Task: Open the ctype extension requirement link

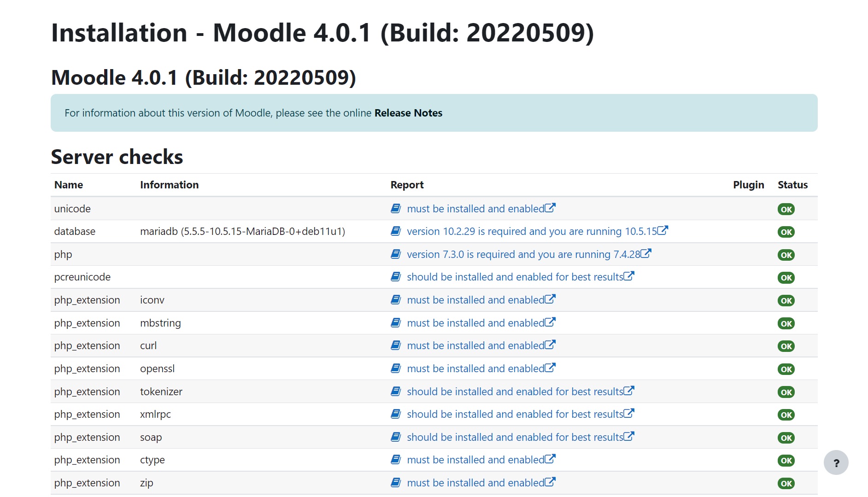Action: [x=475, y=460]
